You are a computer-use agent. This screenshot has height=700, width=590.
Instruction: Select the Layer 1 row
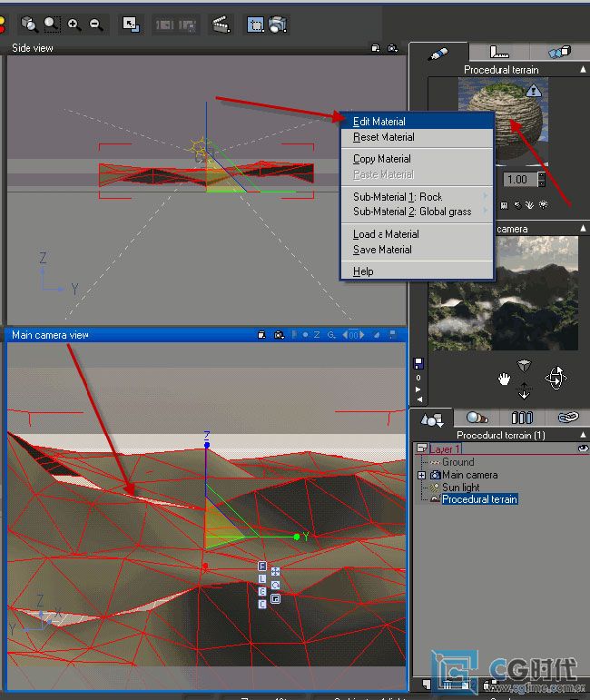pos(502,449)
